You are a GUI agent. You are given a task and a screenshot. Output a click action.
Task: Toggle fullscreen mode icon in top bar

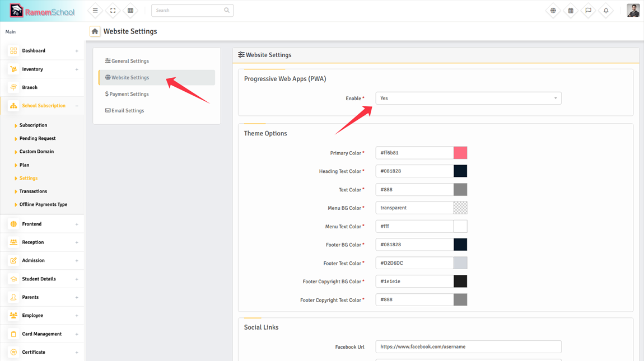(x=113, y=11)
